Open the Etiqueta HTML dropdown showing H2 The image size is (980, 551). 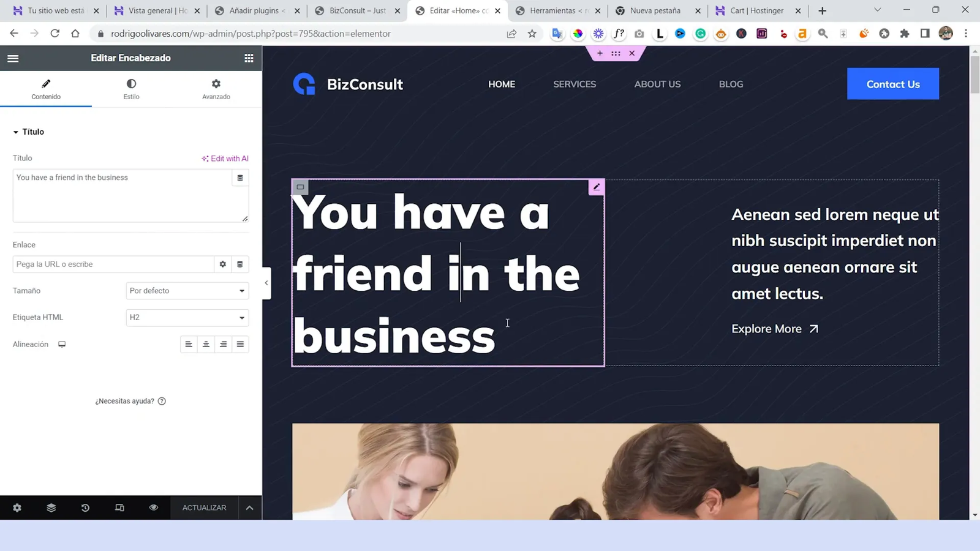[x=187, y=317]
